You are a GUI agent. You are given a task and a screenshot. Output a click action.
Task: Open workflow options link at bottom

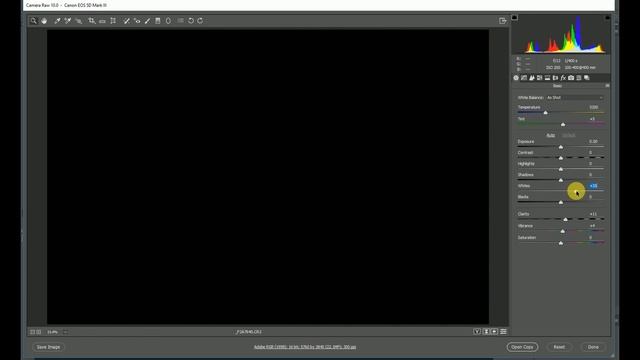pos(305,347)
